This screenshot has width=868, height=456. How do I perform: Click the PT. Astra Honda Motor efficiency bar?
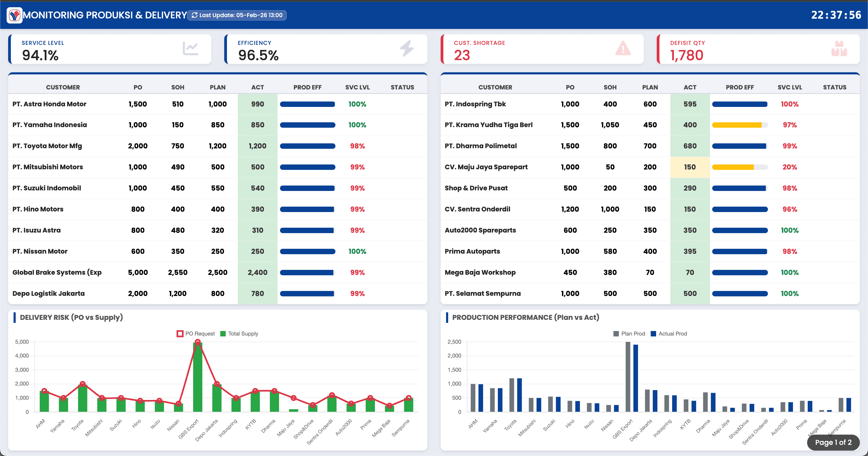tap(307, 105)
